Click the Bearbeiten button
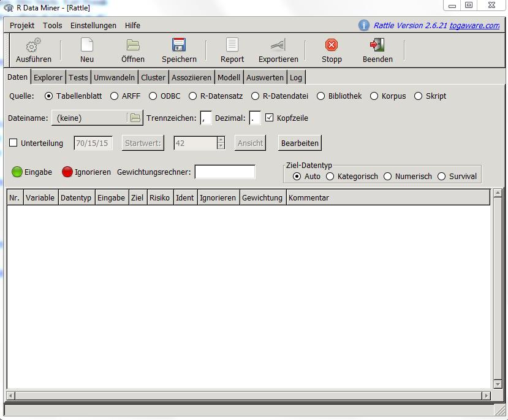 pyautogui.click(x=300, y=143)
